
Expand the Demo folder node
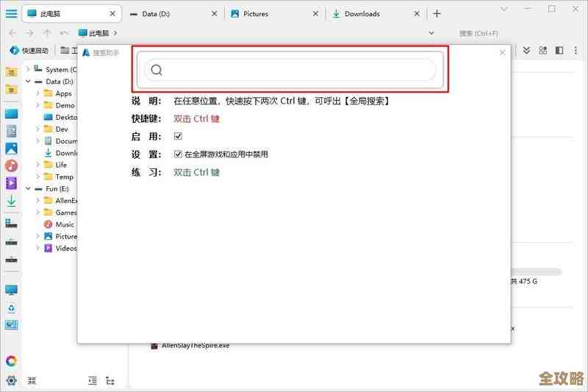point(37,105)
